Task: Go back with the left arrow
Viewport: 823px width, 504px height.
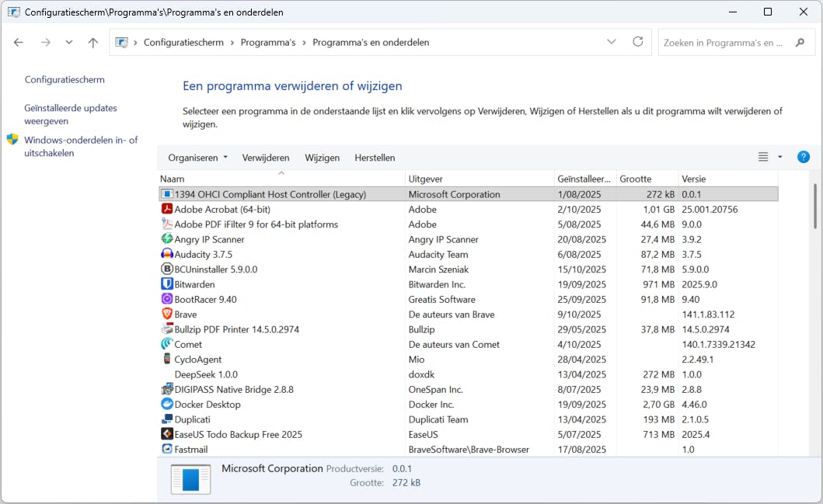Action: click(19, 43)
